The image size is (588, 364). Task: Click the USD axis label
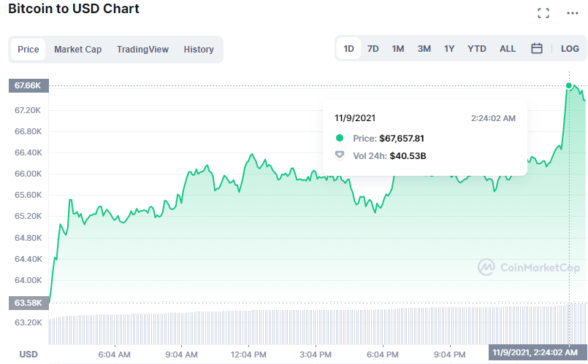point(28,355)
